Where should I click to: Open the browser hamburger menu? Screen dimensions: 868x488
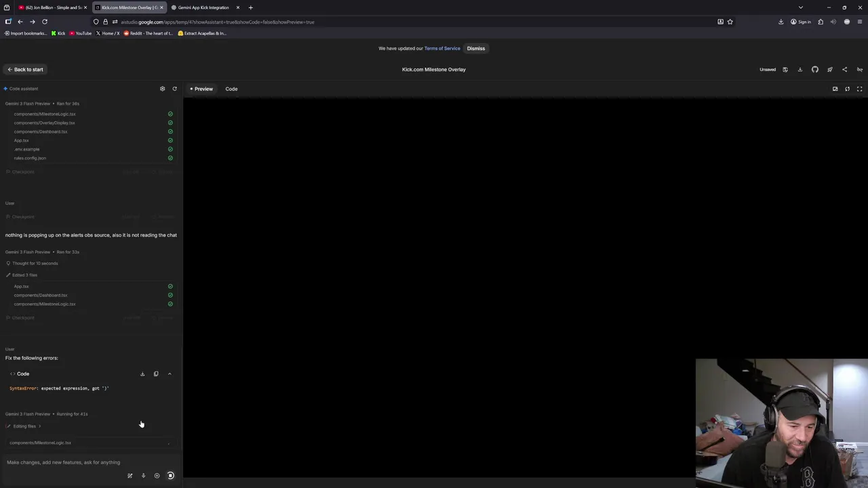(x=859, y=22)
